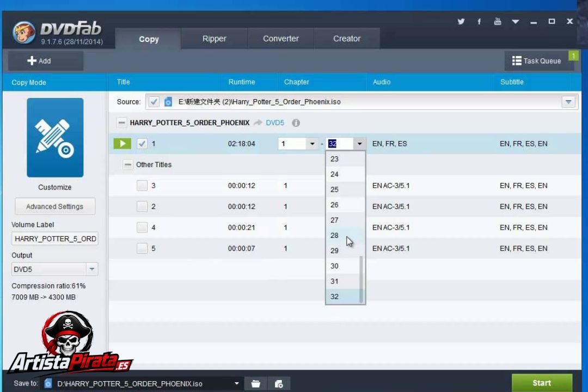Switch to the Converter tab
588x392 pixels.
coord(280,39)
